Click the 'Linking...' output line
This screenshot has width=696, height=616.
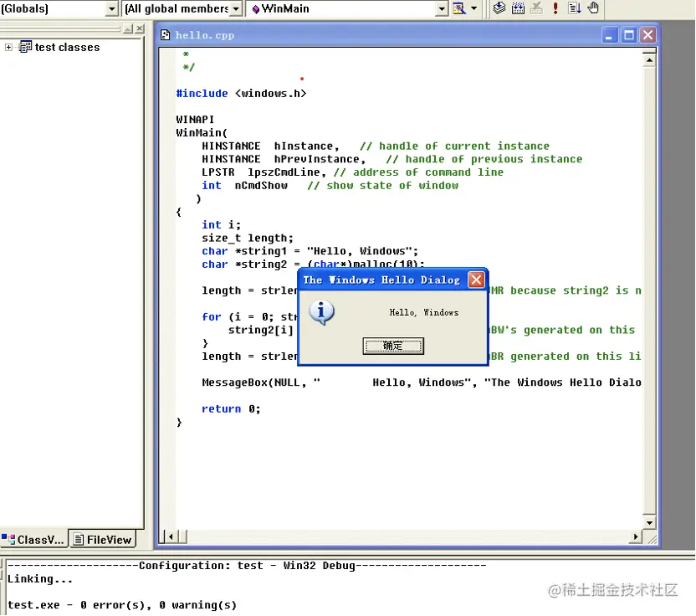pyautogui.click(x=40, y=578)
